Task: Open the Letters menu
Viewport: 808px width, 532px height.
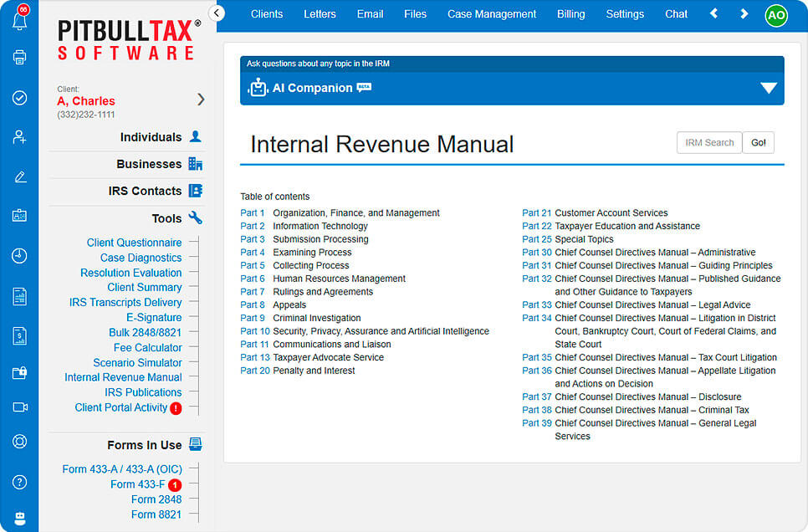Action: 320,14
